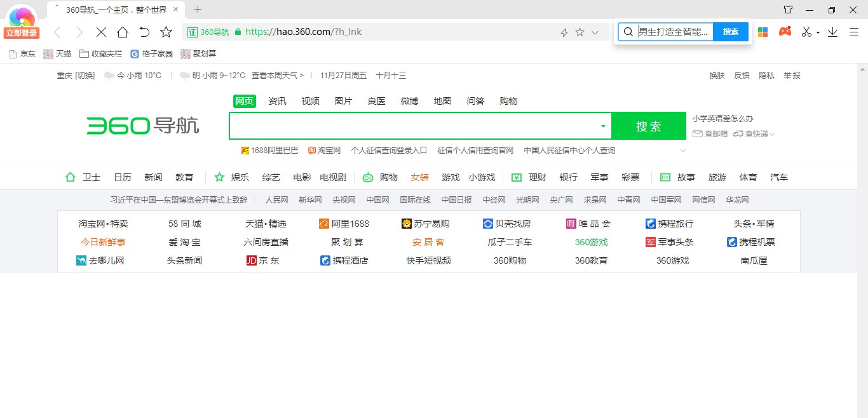This screenshot has height=418, width=868.
Task: Open the 淘宝网·特卖 link
Action: coord(103,224)
